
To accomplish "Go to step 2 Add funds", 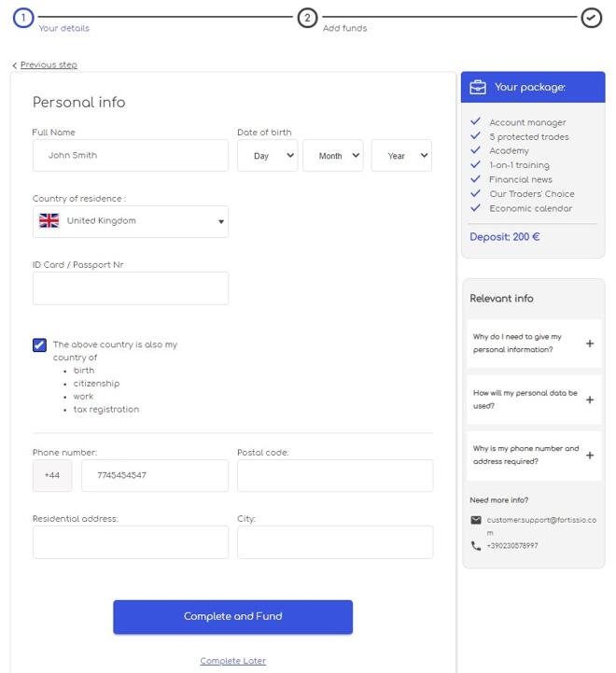I will click(308, 19).
